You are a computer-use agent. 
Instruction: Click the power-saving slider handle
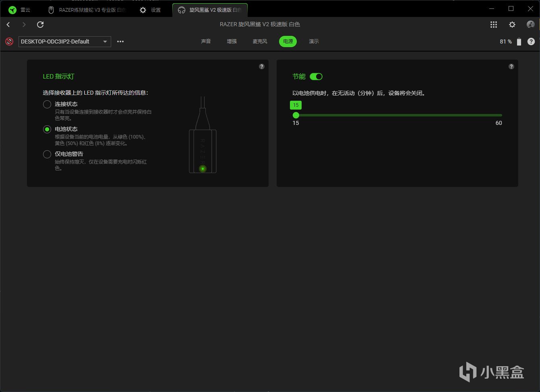[296, 115]
